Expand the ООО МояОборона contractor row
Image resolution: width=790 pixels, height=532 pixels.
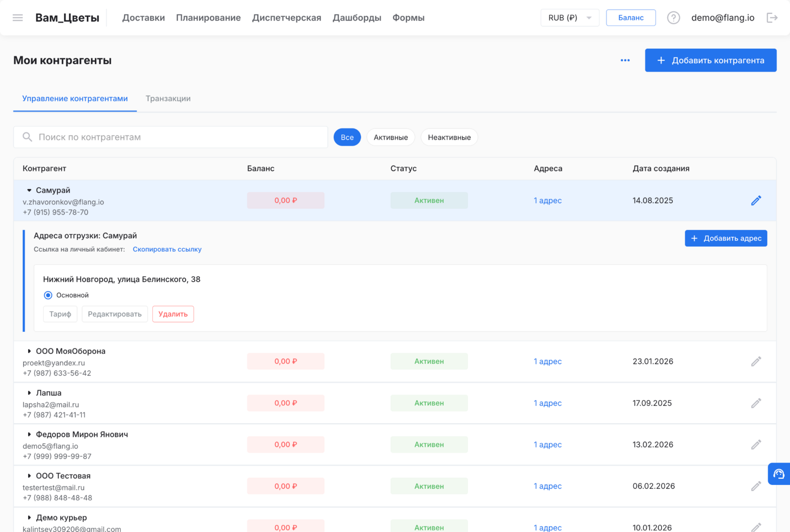coord(30,351)
